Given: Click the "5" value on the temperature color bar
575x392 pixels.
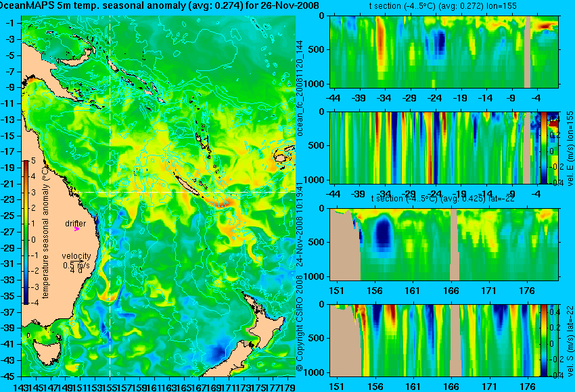Looking at the screenshot, I should [x=33, y=161].
